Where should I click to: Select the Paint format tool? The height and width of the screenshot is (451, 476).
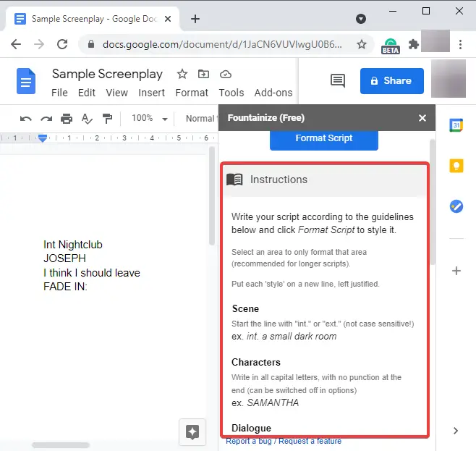107,119
